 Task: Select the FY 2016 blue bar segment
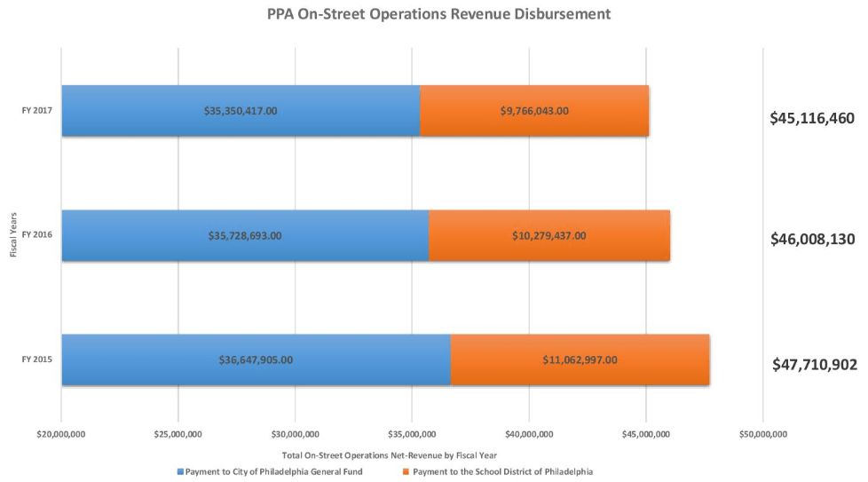pos(245,235)
